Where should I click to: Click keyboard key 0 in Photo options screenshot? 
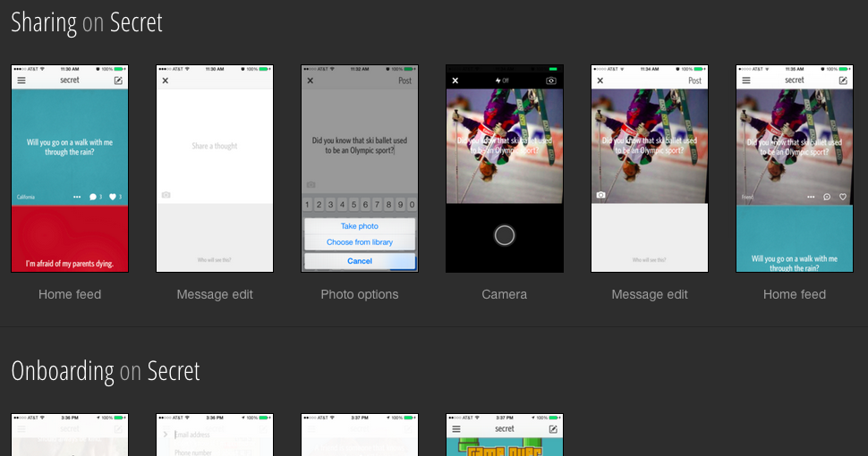click(412, 205)
